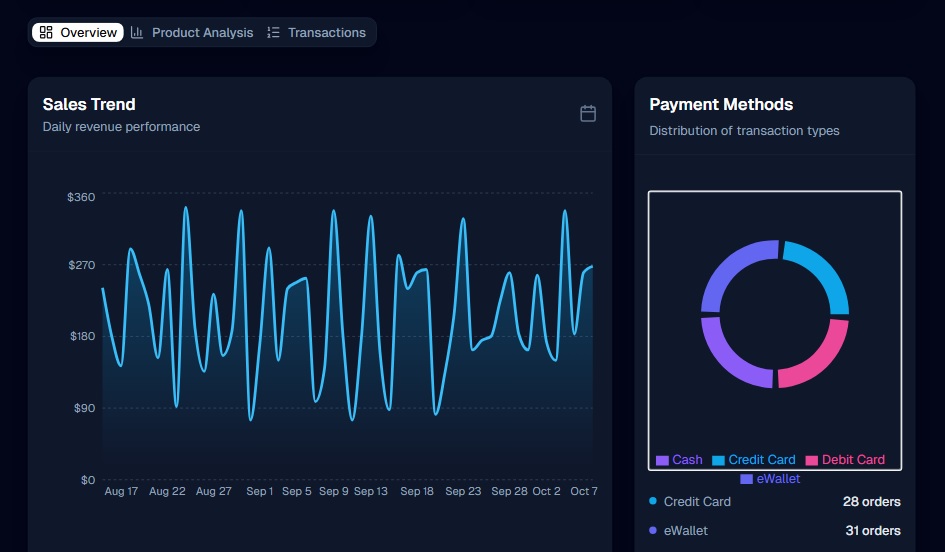This screenshot has width=945, height=552.
Task: Go to the Transactions tab
Action: pos(316,33)
